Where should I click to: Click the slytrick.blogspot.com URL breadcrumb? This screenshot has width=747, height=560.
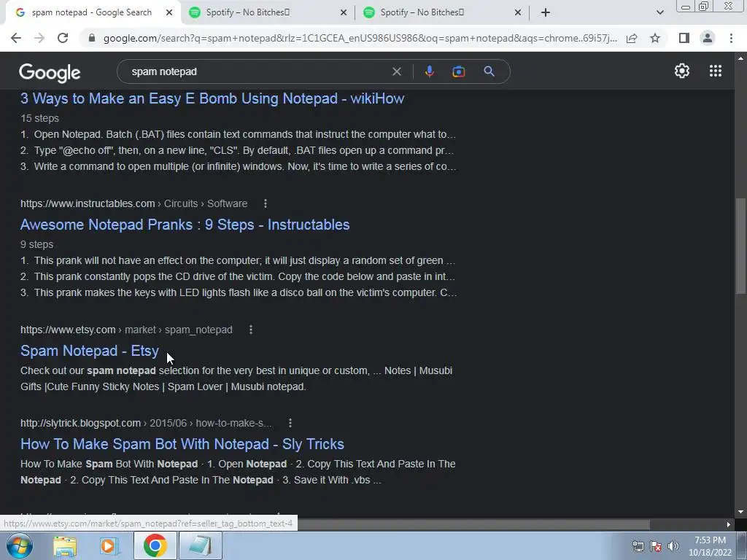click(x=146, y=423)
